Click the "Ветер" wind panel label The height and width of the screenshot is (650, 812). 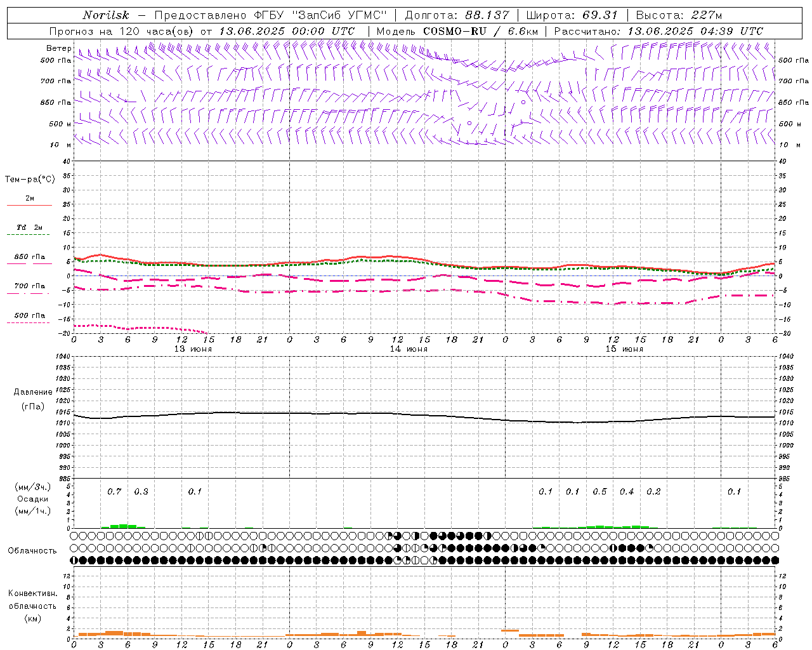pos(58,48)
